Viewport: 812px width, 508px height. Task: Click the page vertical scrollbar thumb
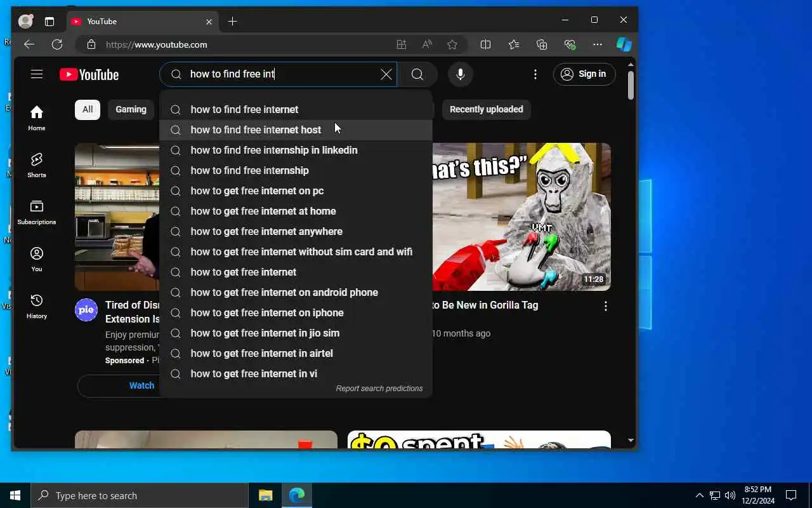(x=631, y=85)
